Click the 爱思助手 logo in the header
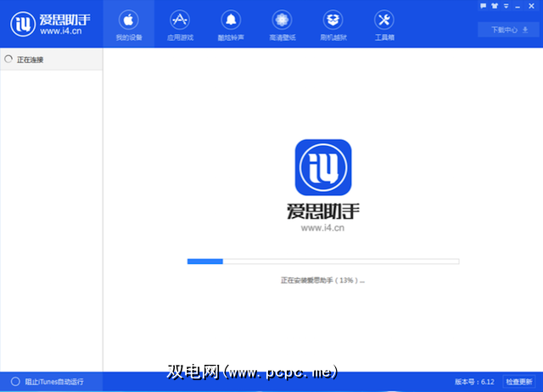The width and height of the screenshot is (543, 392). 50,24
